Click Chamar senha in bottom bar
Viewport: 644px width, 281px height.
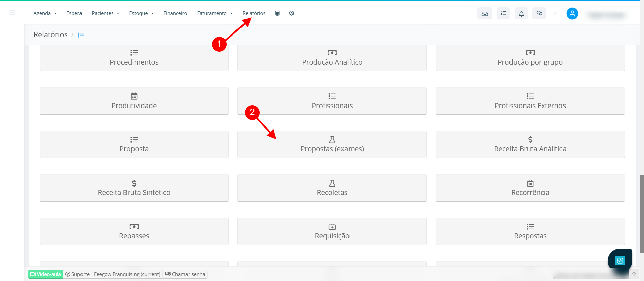(185, 274)
